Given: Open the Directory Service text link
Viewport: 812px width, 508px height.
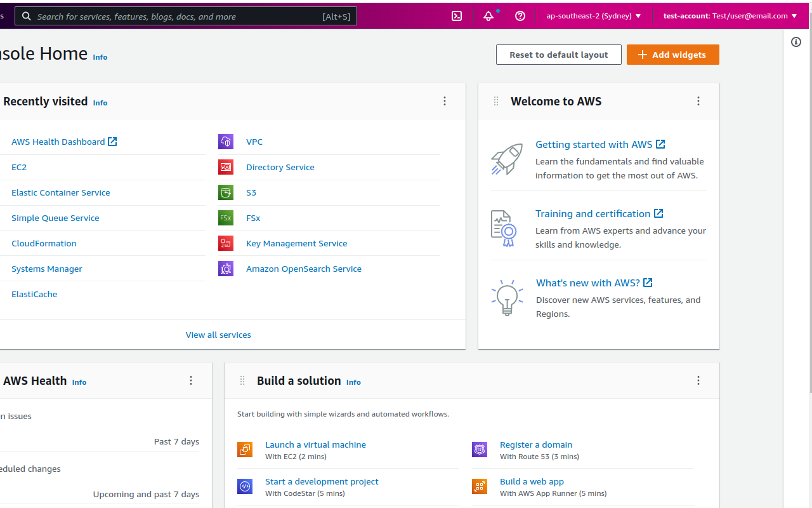Looking at the screenshot, I should click(x=280, y=167).
